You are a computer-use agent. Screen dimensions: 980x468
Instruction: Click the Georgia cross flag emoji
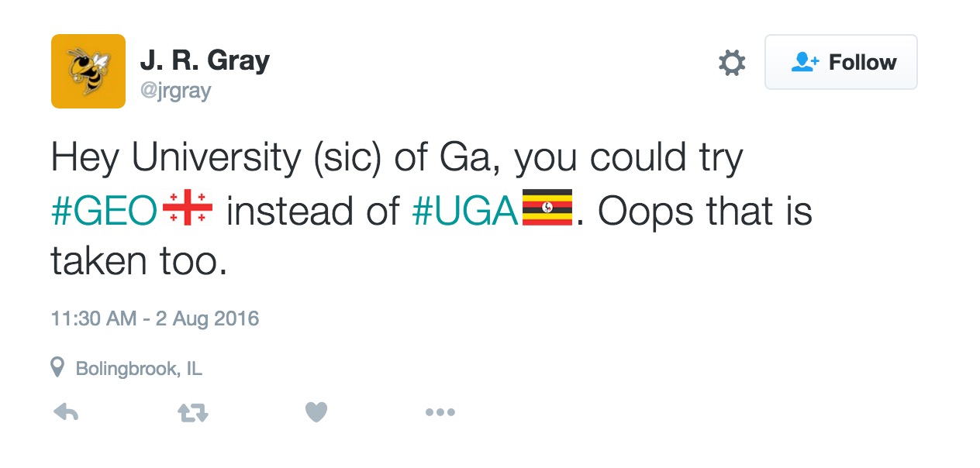tap(188, 209)
